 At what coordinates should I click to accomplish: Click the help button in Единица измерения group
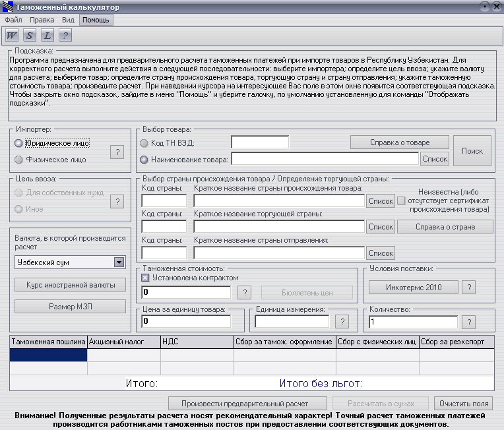click(x=342, y=322)
